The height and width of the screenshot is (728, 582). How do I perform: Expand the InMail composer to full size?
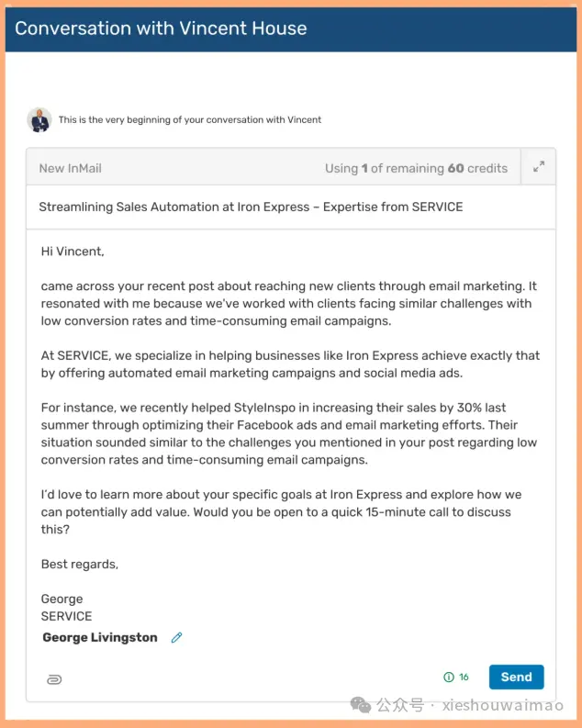coord(538,167)
